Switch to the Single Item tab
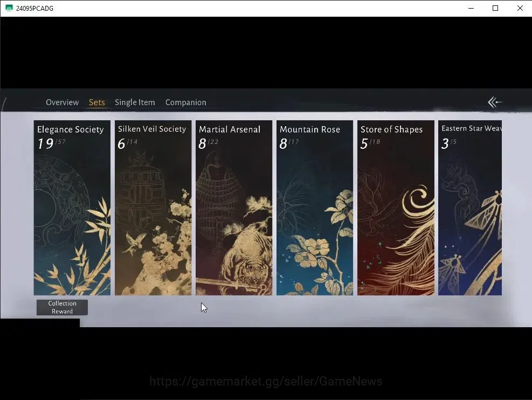This screenshot has width=532, height=400. point(135,102)
